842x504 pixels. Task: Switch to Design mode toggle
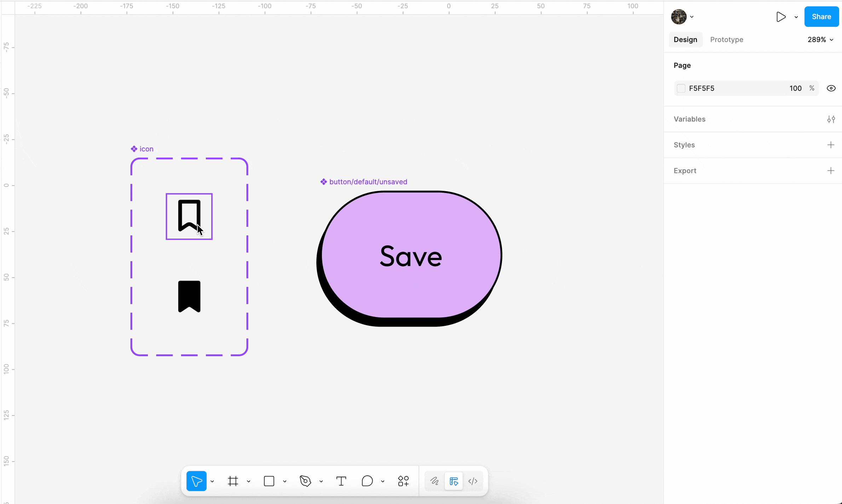454,481
